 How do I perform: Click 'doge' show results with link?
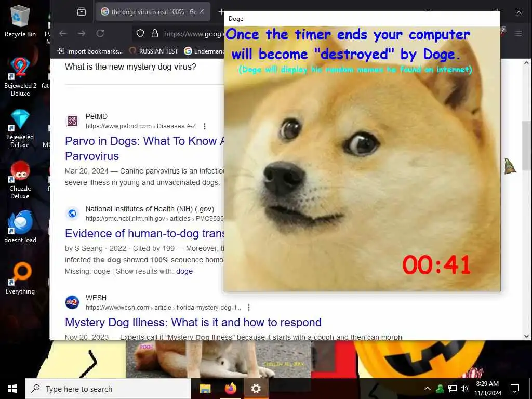184,271
